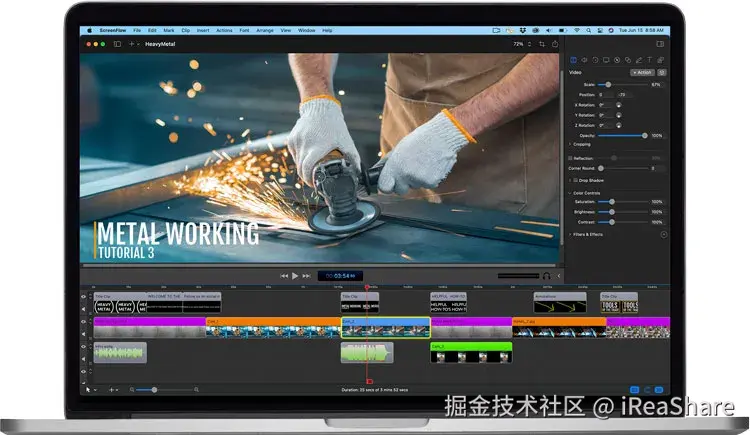Click the headphones audio monitor icon
750x435 pixels.
(x=546, y=276)
